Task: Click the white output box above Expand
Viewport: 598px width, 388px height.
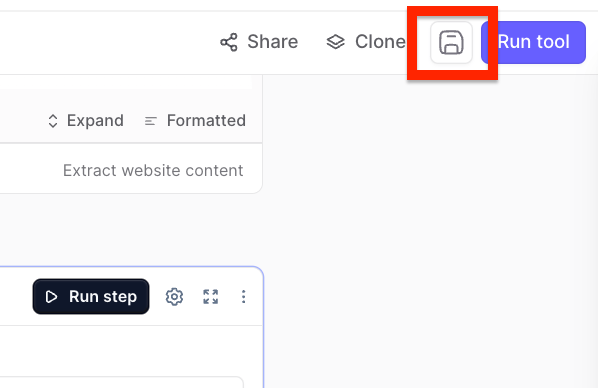Action: click(x=126, y=82)
